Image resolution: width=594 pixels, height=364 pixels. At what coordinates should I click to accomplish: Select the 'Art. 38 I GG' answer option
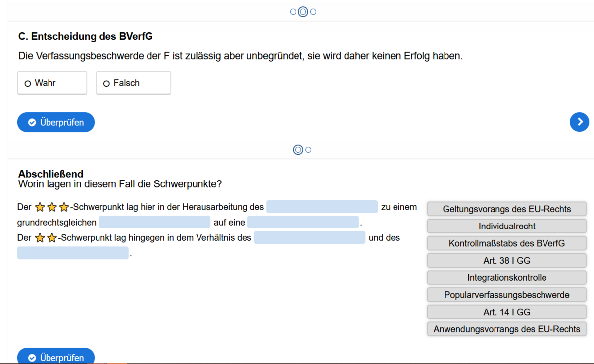pyautogui.click(x=506, y=260)
